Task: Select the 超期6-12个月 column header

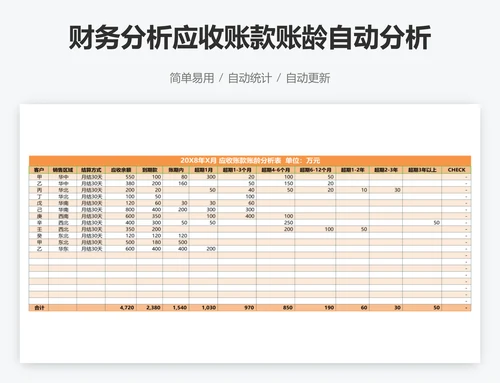Action: pos(315,170)
